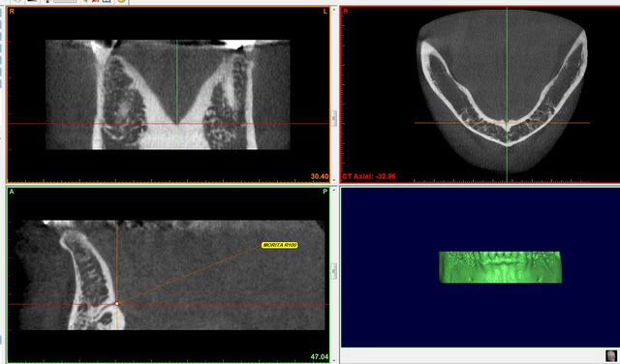Click the gray input field in top toolbar
620x364 pixels.
point(65,1)
